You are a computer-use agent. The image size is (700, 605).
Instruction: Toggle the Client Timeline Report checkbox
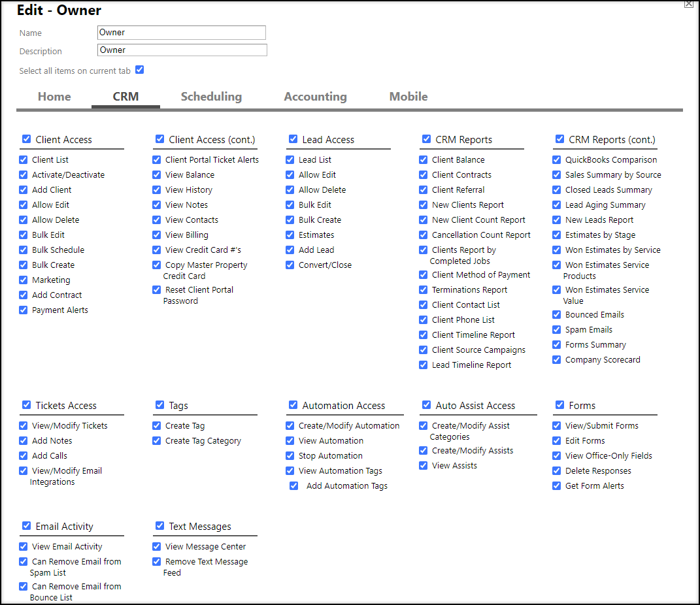pos(423,335)
